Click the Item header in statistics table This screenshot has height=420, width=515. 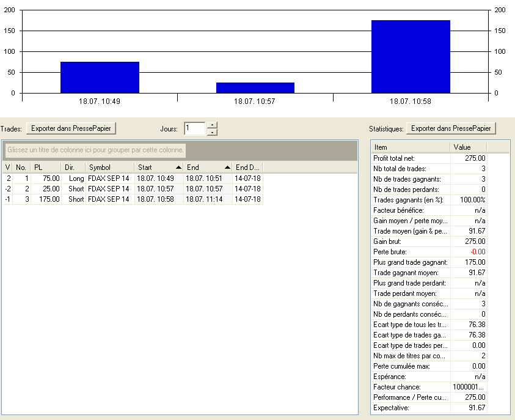(410, 147)
